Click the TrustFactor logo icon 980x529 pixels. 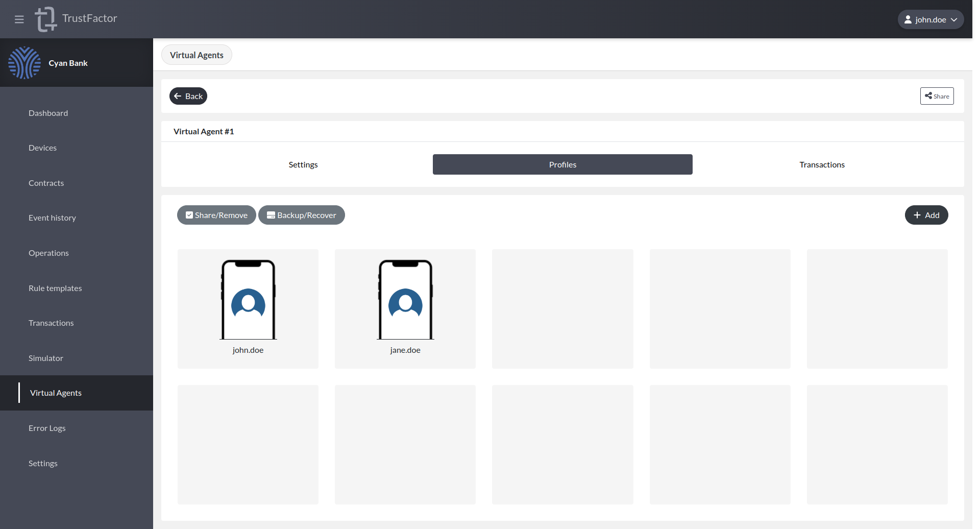[45, 19]
